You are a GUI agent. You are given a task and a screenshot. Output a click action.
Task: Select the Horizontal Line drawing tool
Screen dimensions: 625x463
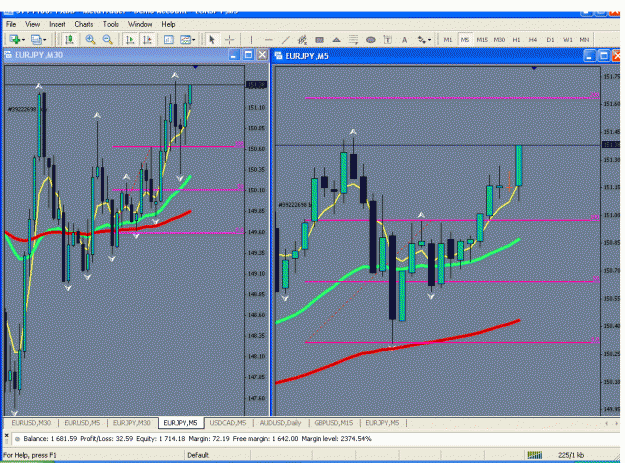tap(269, 39)
